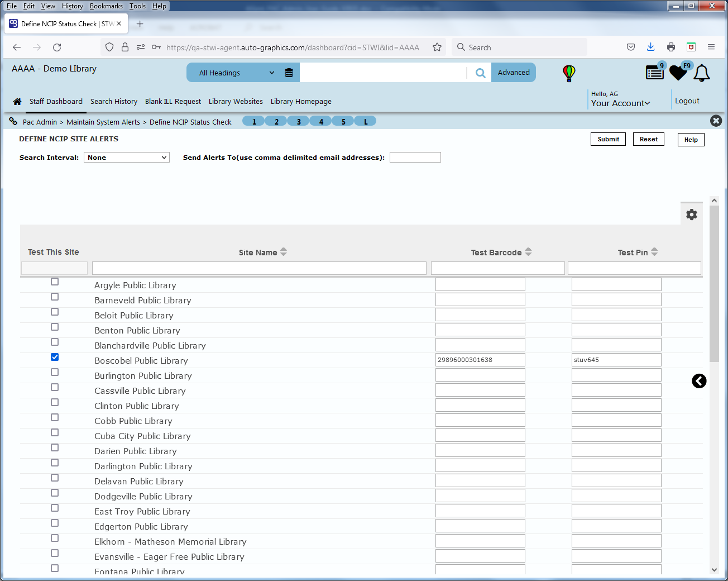Open the Search Interval dropdown

pyautogui.click(x=127, y=158)
